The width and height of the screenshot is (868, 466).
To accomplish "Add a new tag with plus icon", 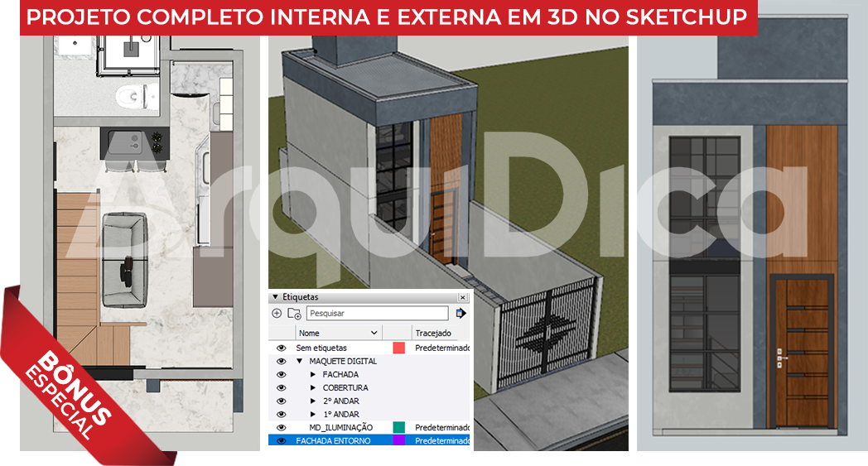I will (x=277, y=313).
